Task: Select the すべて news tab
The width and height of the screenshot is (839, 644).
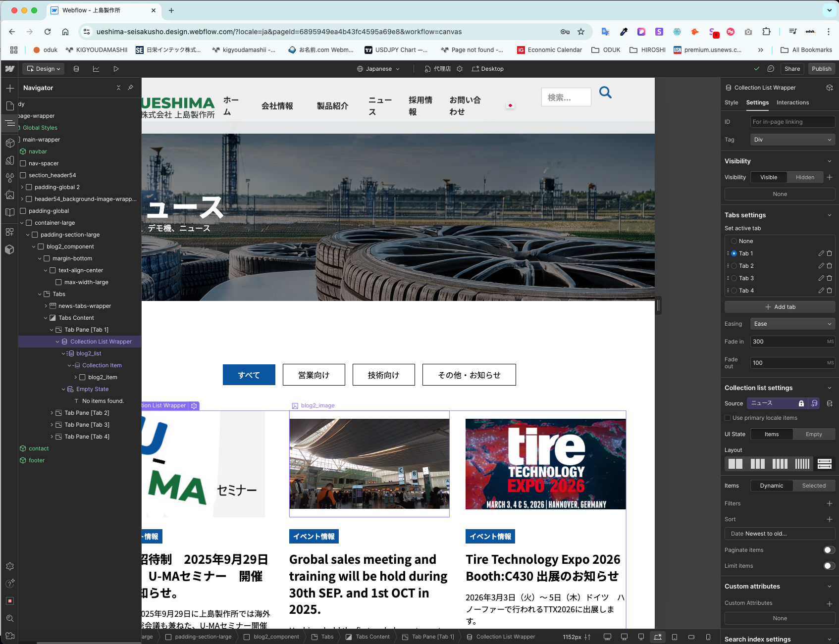Action: point(249,375)
